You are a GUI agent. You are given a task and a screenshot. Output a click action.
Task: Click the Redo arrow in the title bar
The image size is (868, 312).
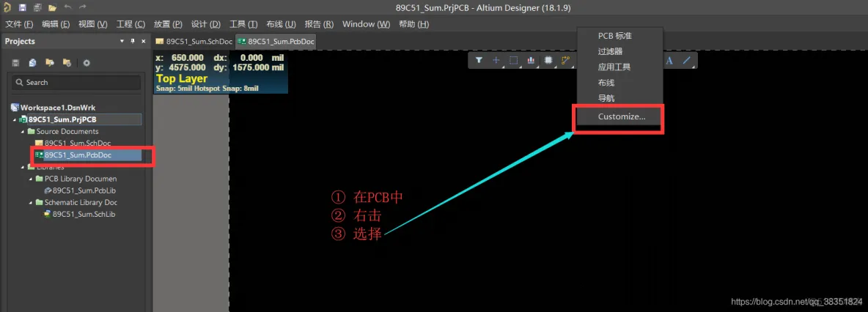click(83, 8)
